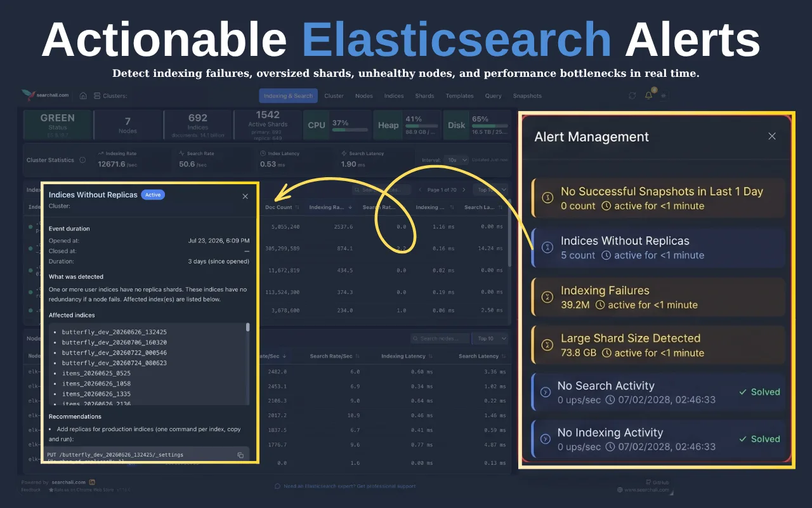The height and width of the screenshot is (508, 812).
Task: Sort indices by Indexing Rate column
Action: point(331,207)
